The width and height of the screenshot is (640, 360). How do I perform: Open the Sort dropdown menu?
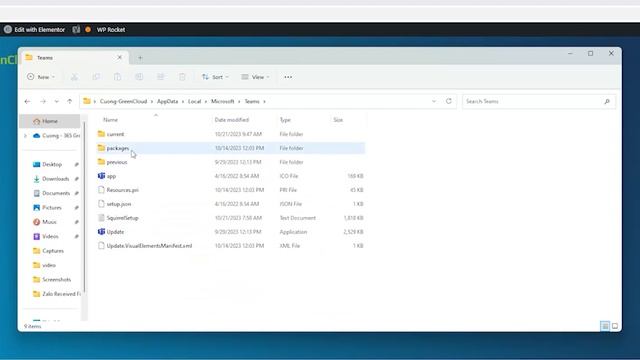[215, 77]
